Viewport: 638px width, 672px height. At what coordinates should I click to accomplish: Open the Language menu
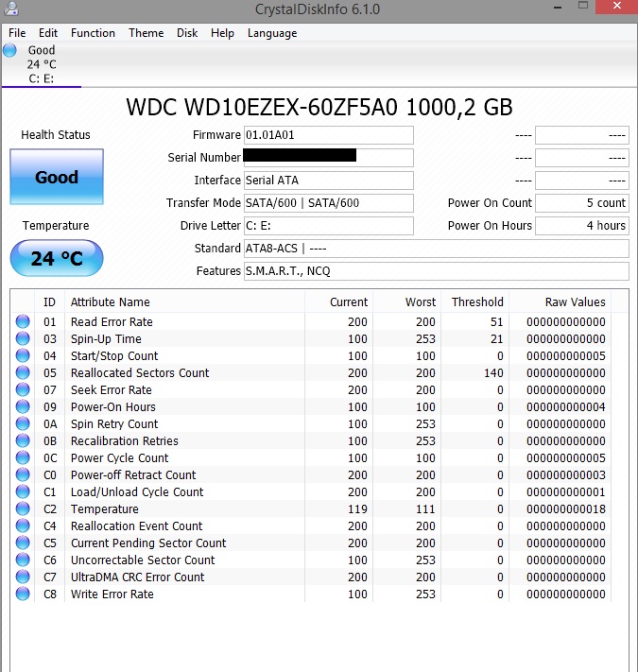[x=272, y=33]
